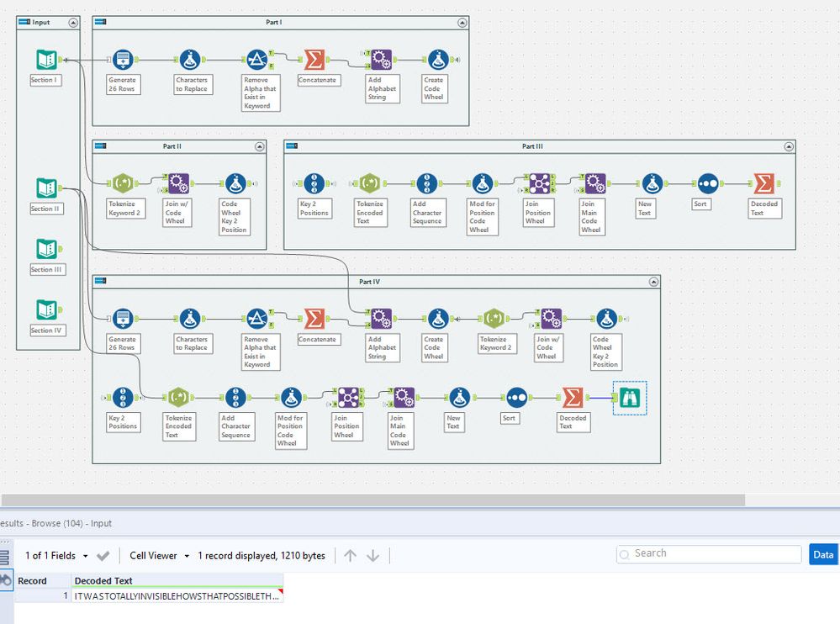Image resolution: width=840 pixels, height=624 pixels.
Task: Toggle the Part I container enable icon
Action: coord(101,21)
